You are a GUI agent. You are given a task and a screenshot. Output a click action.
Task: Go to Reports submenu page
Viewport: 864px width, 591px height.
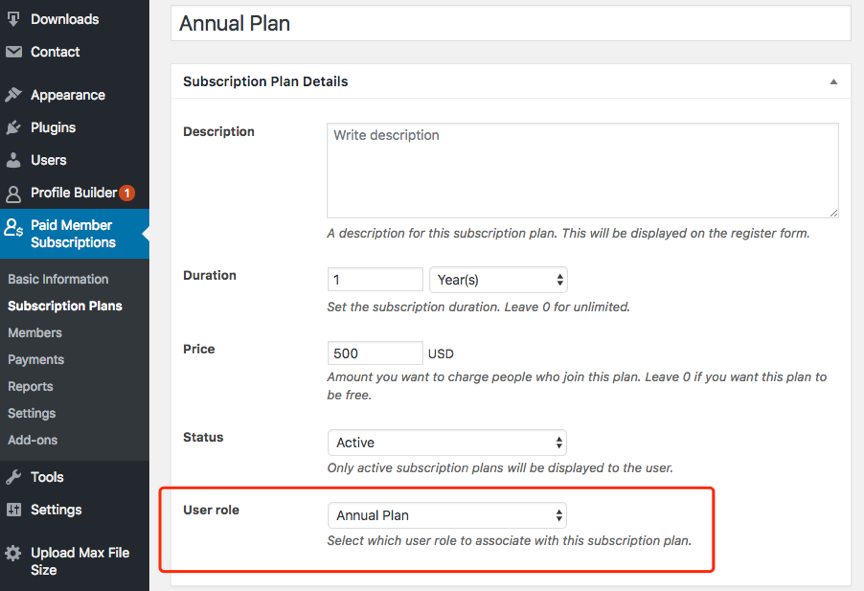click(31, 387)
